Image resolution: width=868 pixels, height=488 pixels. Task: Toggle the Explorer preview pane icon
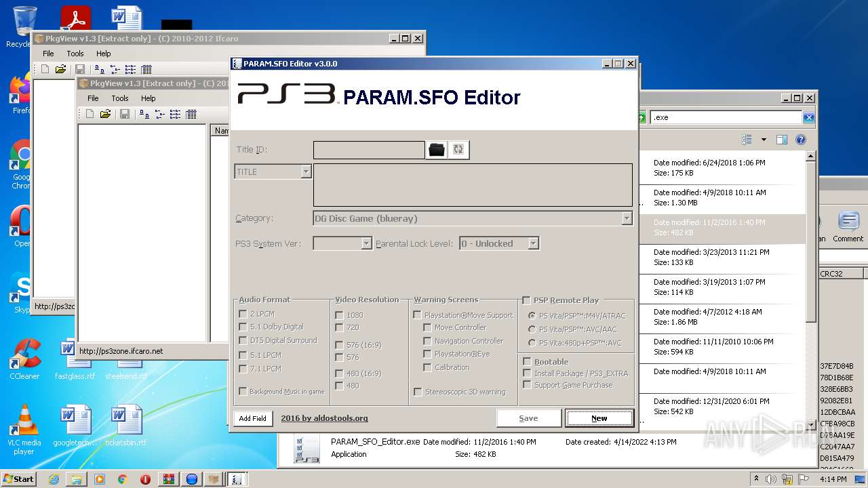click(782, 140)
